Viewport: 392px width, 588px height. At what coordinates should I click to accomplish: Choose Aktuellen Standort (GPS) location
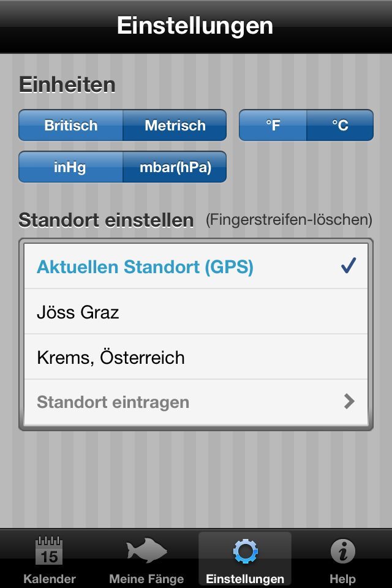[145, 266]
